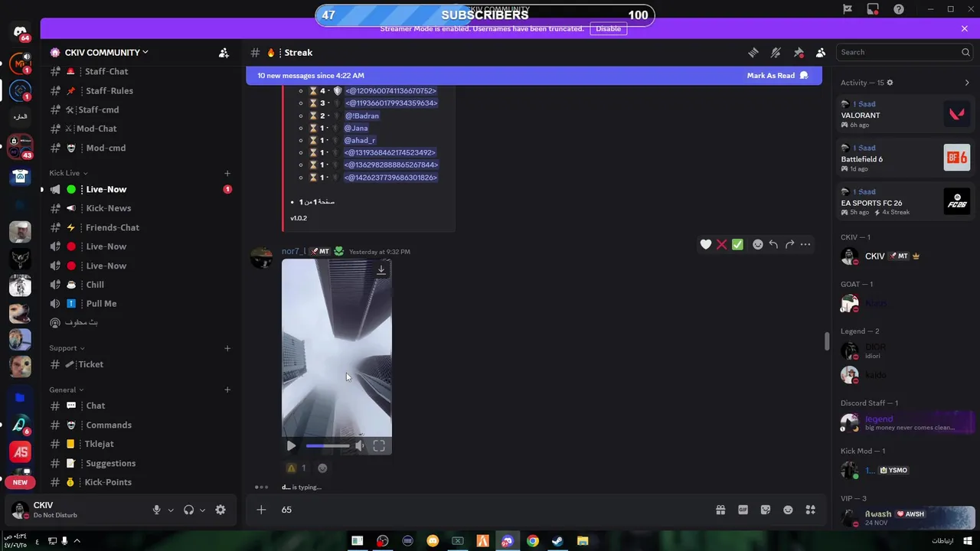The image size is (980, 551).
Task: Play the video attachment
Action: click(x=291, y=446)
